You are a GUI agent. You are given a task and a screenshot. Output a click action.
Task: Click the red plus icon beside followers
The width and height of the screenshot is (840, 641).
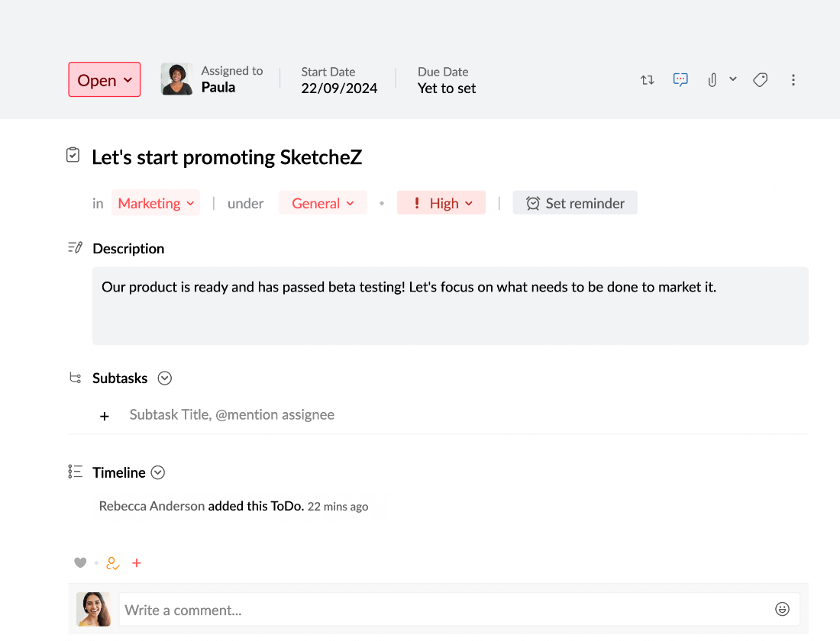click(x=137, y=563)
